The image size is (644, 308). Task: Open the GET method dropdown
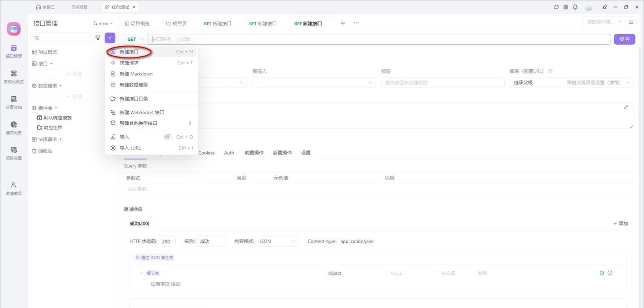pos(134,39)
